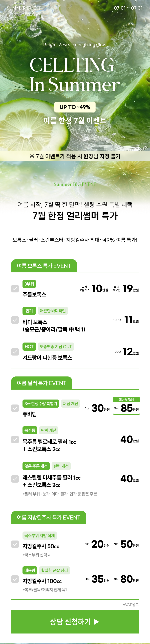Open the 여름 보톡스 특가 EVENT tab
This screenshot has width=150, height=644.
click(x=44, y=266)
